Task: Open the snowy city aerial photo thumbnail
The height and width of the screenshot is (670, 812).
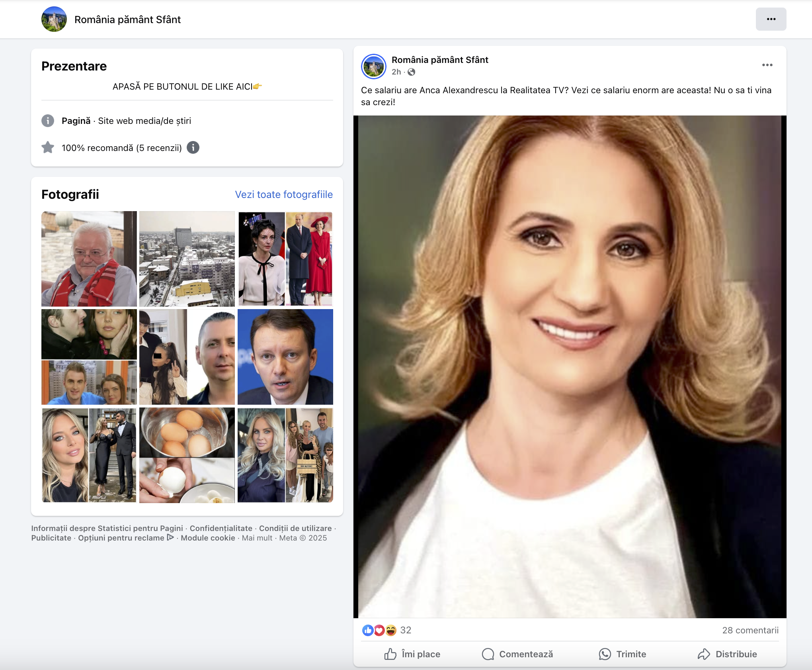Action: [187, 259]
